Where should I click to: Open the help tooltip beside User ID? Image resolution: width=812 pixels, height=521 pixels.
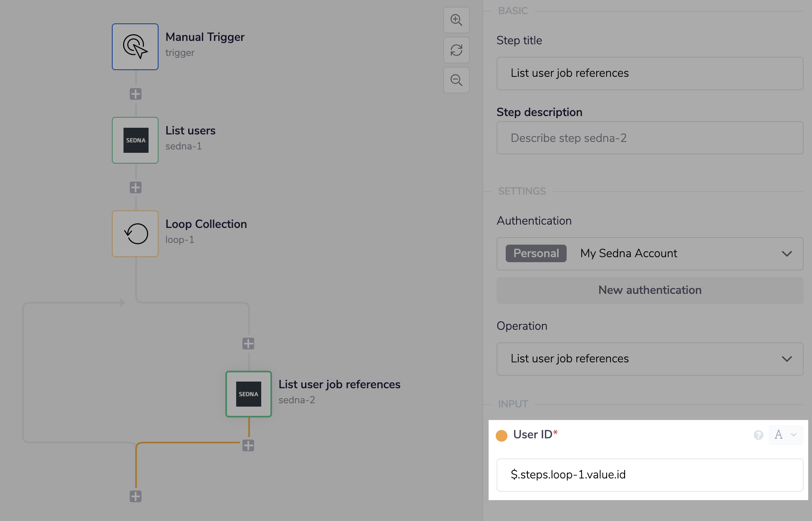click(758, 435)
